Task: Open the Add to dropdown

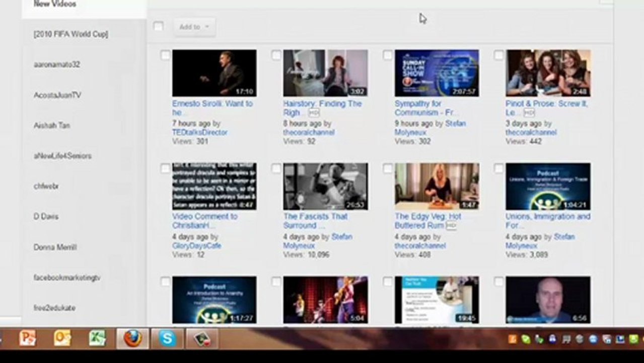Action: click(x=194, y=27)
